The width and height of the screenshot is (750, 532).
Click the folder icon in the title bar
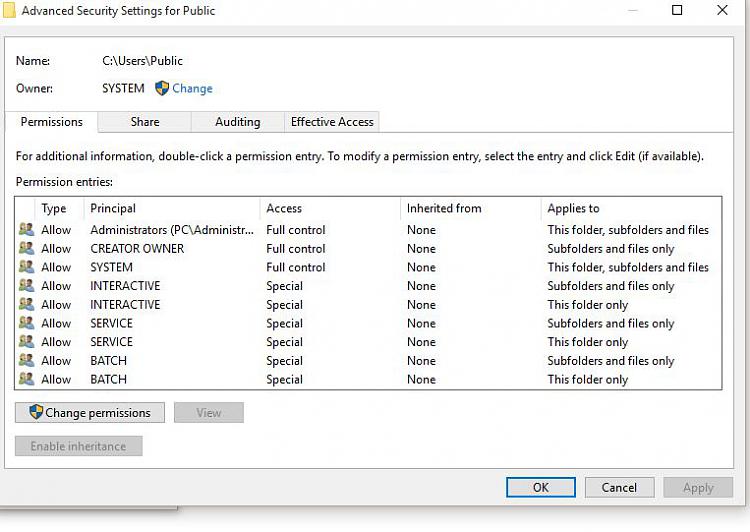pos(9,11)
